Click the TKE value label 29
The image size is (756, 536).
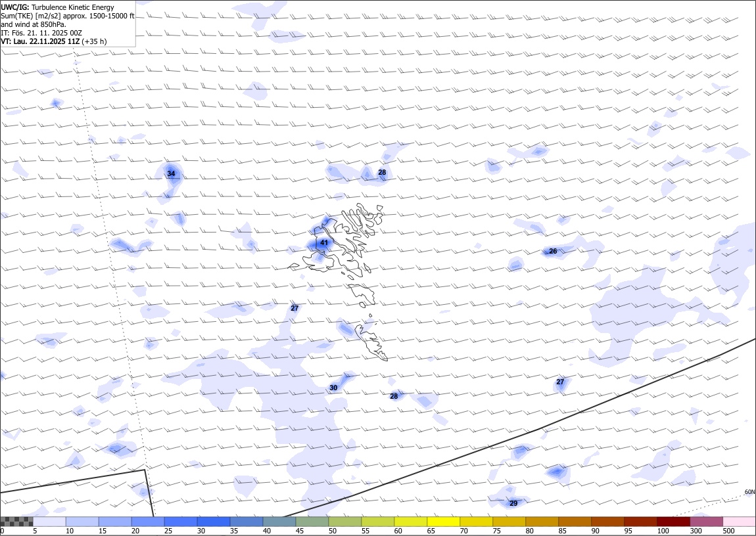click(x=513, y=503)
